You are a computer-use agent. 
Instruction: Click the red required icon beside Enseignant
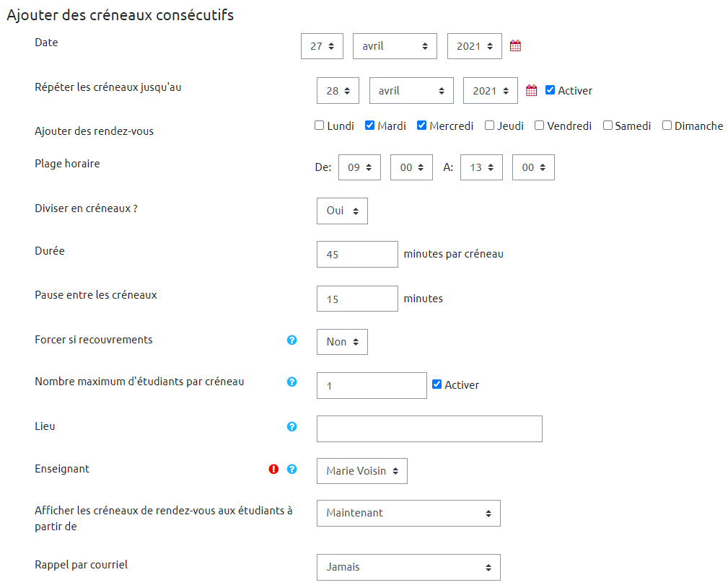273,469
